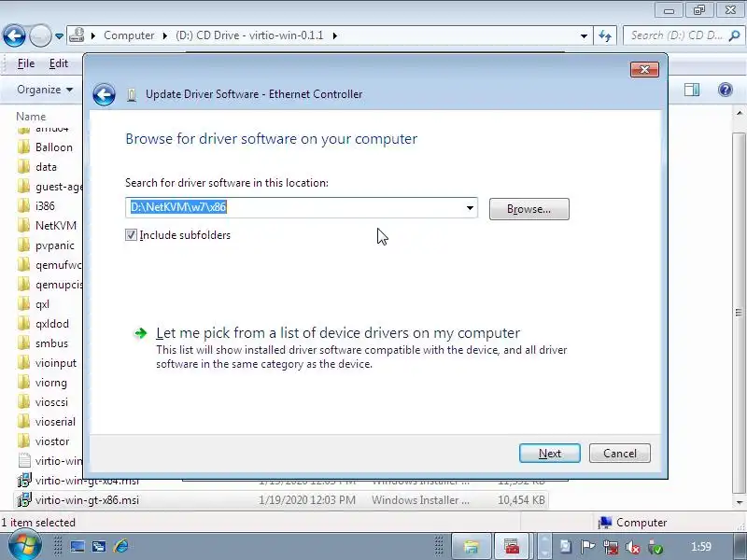Viewport: 747px width, 560px height.
Task: Click the muted volume tray icon
Action: pyautogui.click(x=633, y=548)
